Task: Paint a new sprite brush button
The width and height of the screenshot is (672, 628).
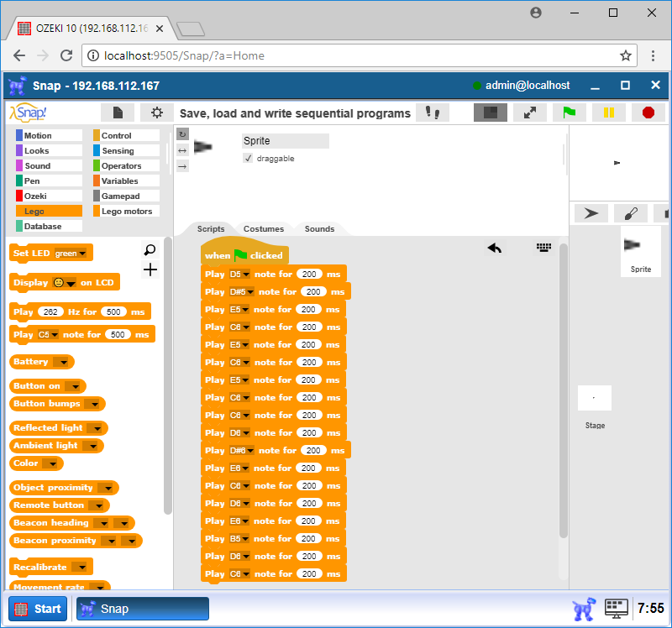Action: click(x=631, y=213)
